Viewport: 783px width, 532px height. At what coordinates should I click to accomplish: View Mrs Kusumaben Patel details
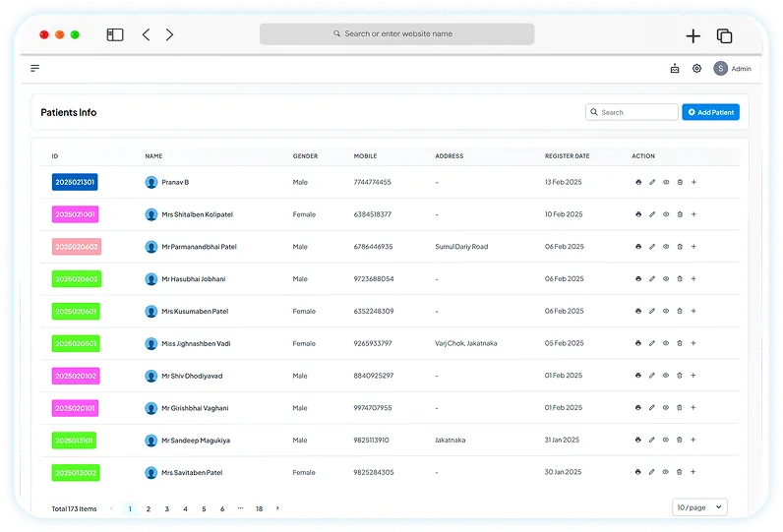(666, 311)
